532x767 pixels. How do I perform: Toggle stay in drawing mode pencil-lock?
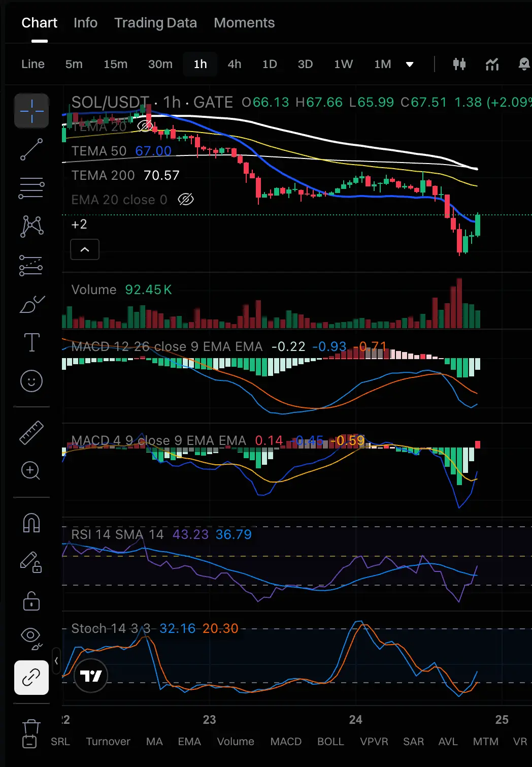click(x=31, y=562)
